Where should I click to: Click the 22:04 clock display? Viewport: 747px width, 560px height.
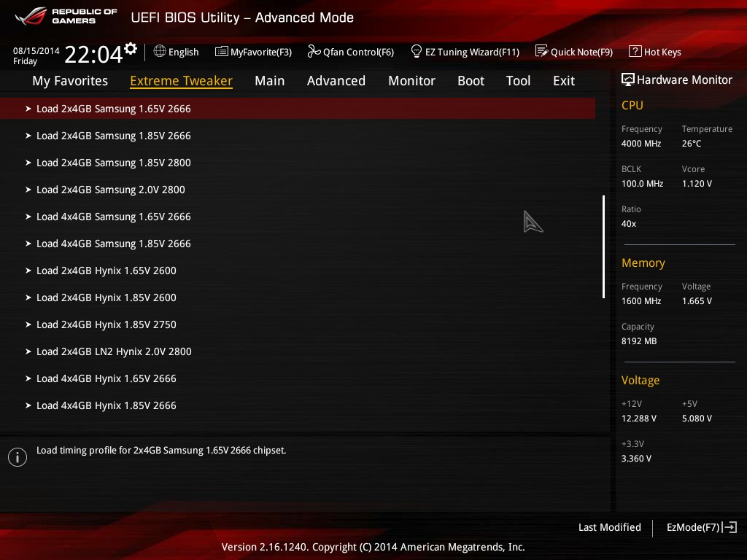click(93, 54)
